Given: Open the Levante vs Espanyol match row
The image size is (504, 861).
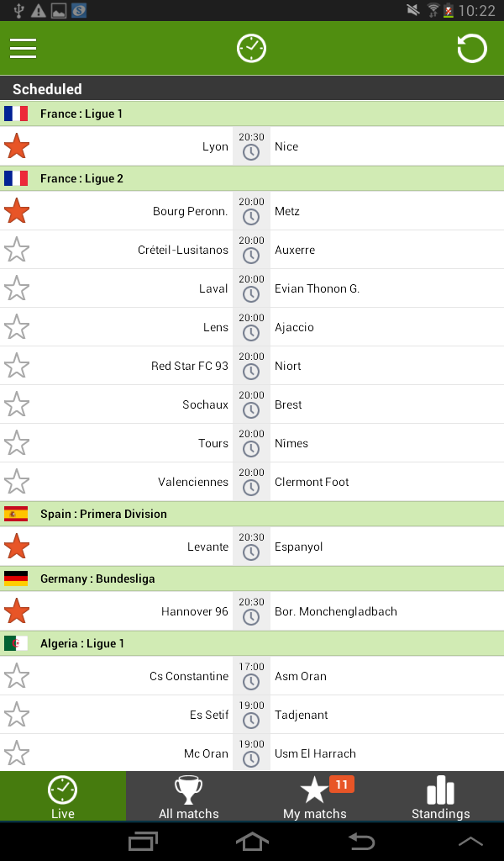Looking at the screenshot, I should tap(252, 547).
